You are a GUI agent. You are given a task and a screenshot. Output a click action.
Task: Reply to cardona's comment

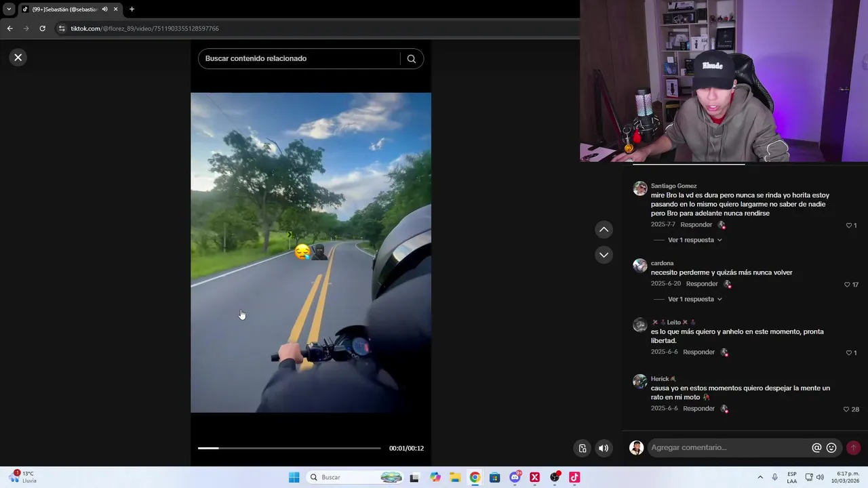pos(702,284)
